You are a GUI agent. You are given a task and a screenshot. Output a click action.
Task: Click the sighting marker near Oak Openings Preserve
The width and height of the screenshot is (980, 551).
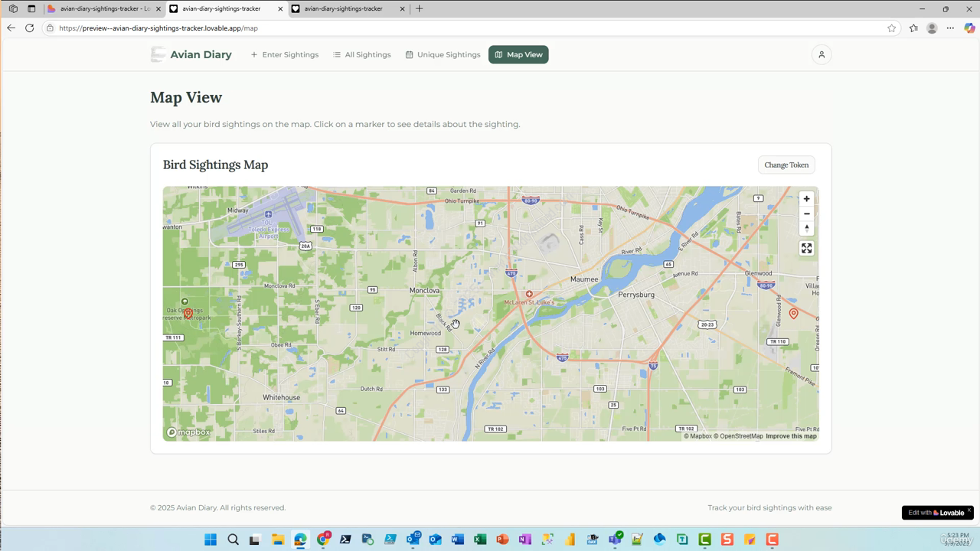point(188,314)
